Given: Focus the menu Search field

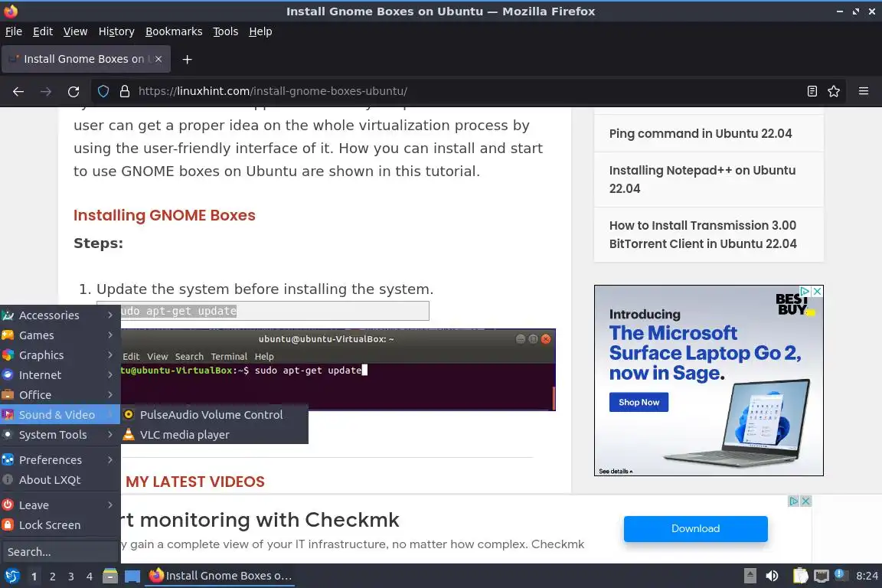Looking at the screenshot, I should pos(60,552).
